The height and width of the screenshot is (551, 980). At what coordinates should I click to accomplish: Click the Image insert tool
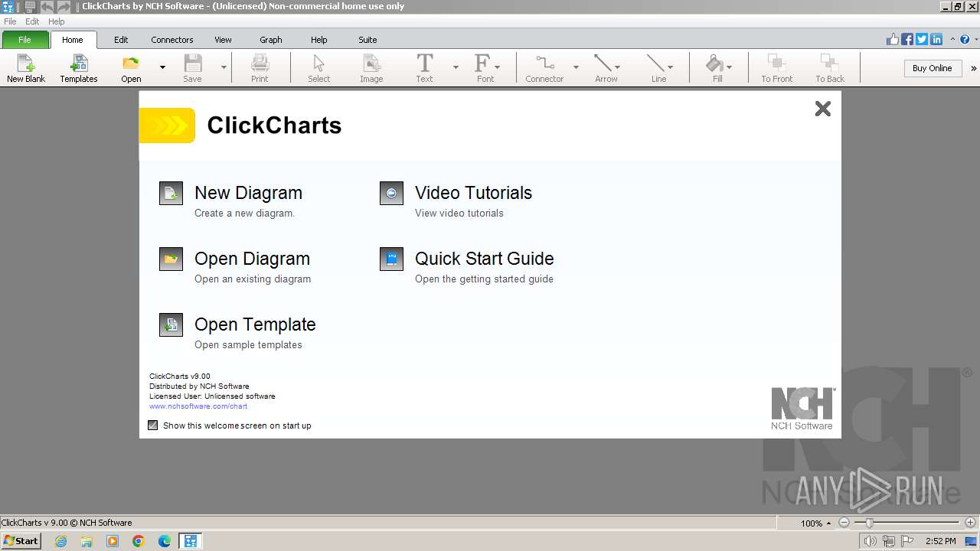(x=371, y=68)
